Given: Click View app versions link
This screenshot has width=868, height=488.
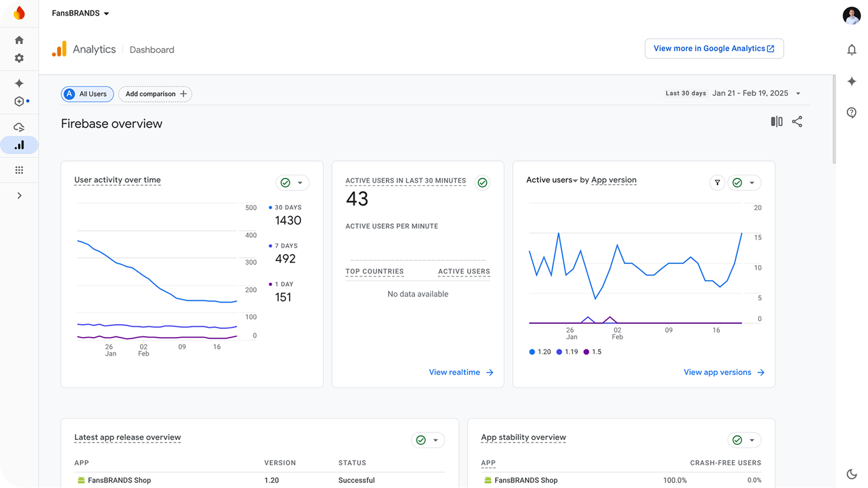Looking at the screenshot, I should pyautogui.click(x=724, y=373).
